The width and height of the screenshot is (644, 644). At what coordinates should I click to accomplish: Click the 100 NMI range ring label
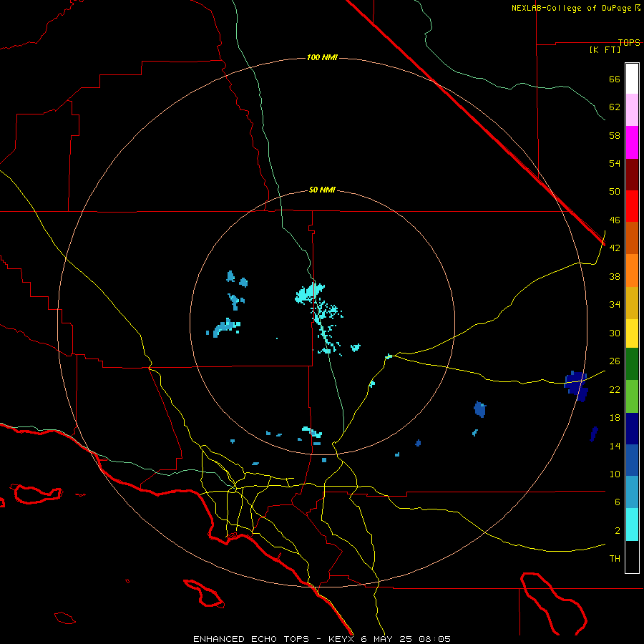click(x=322, y=57)
